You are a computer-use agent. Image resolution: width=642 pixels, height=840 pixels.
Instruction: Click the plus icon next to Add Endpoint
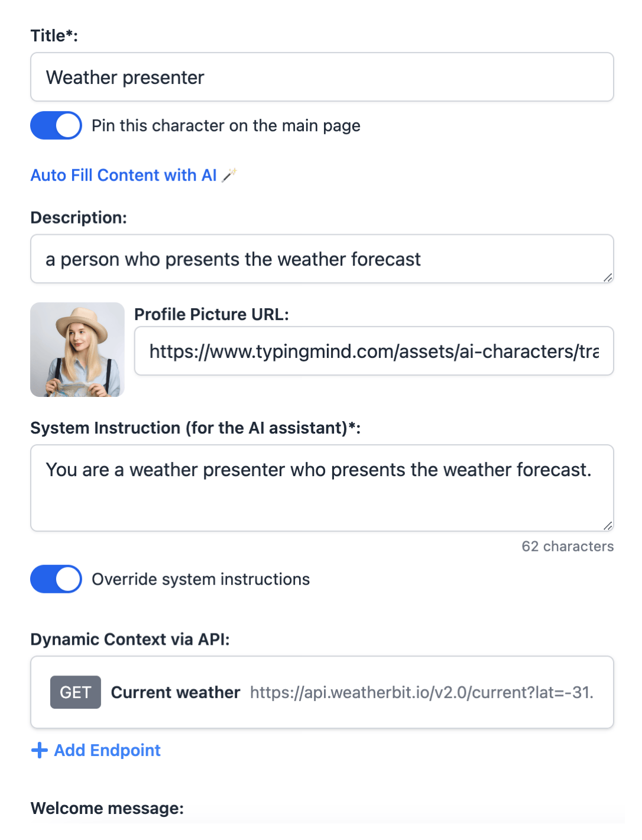[x=39, y=751]
